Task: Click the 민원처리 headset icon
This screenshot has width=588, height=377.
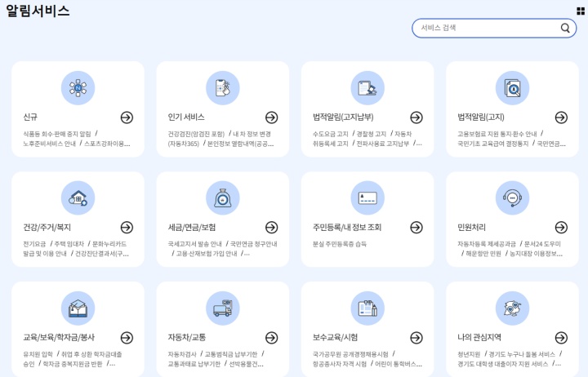Action: tap(512, 197)
